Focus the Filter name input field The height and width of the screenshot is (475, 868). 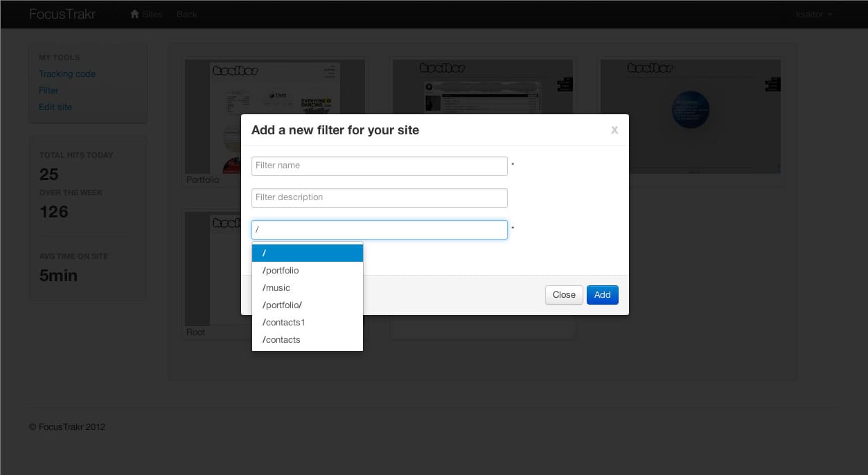click(380, 166)
